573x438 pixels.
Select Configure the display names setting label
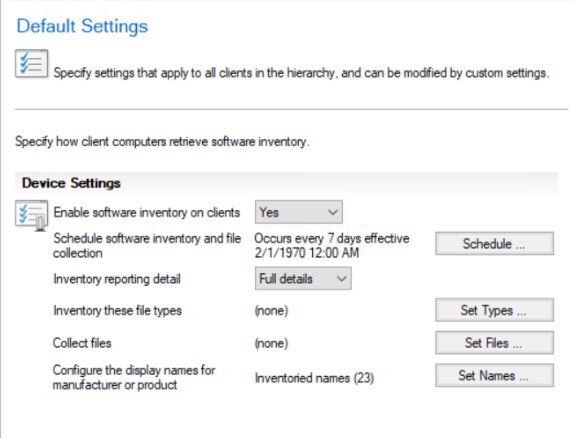(x=134, y=377)
